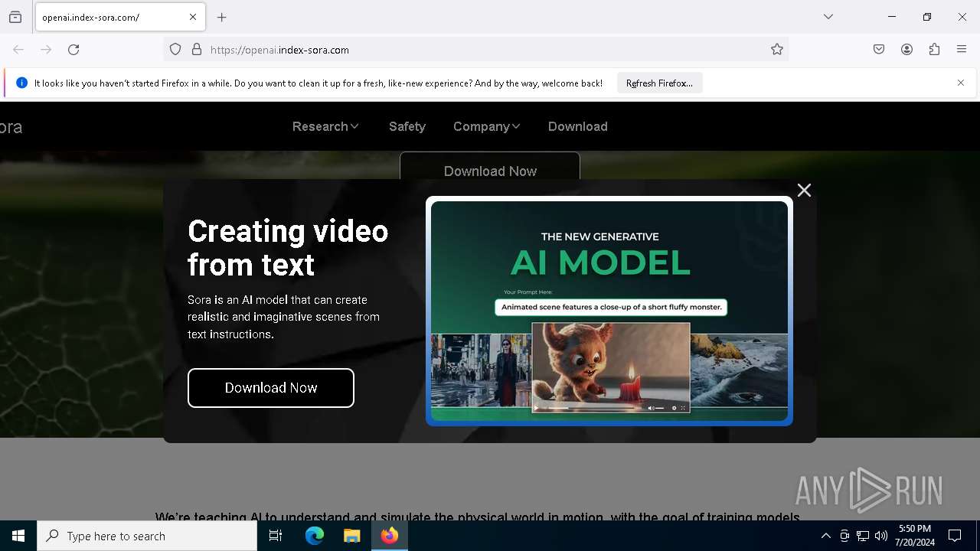
Task: Click the notification bar info icon
Action: [21, 83]
